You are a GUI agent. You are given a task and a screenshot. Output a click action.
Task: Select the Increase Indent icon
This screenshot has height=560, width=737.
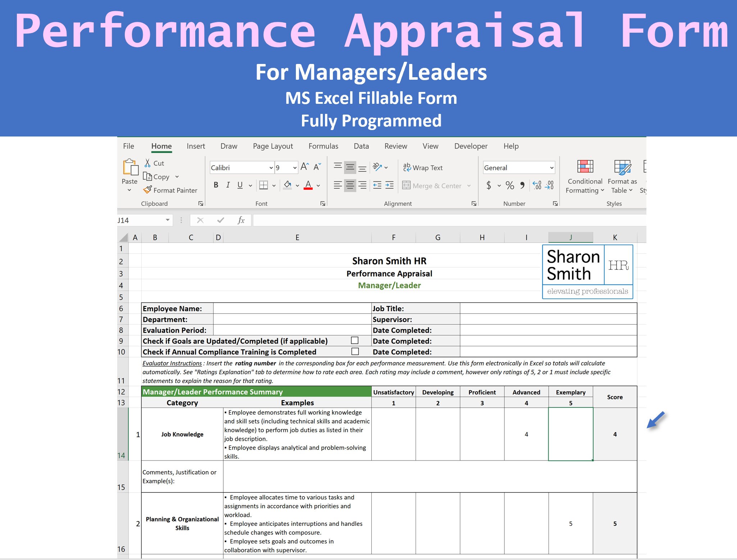tap(389, 185)
